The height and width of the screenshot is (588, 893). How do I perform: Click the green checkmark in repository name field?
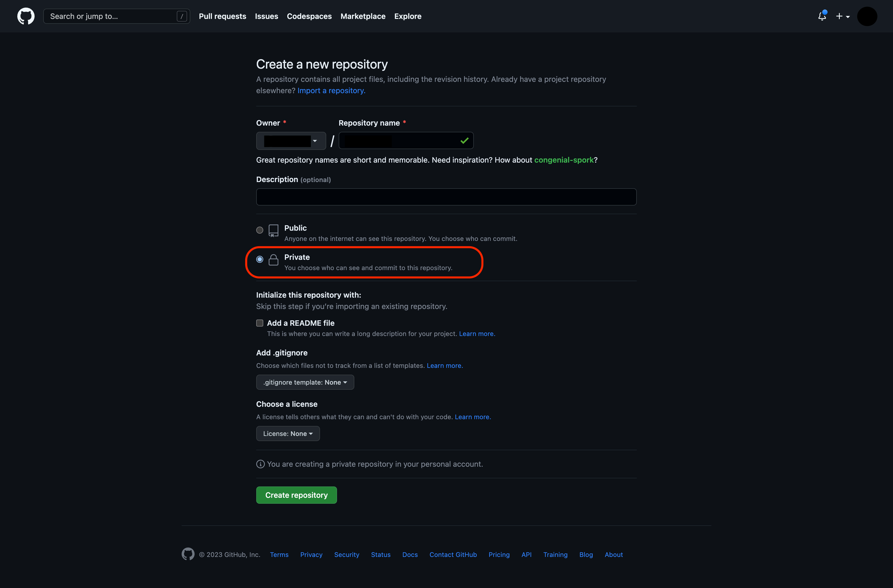[465, 141]
